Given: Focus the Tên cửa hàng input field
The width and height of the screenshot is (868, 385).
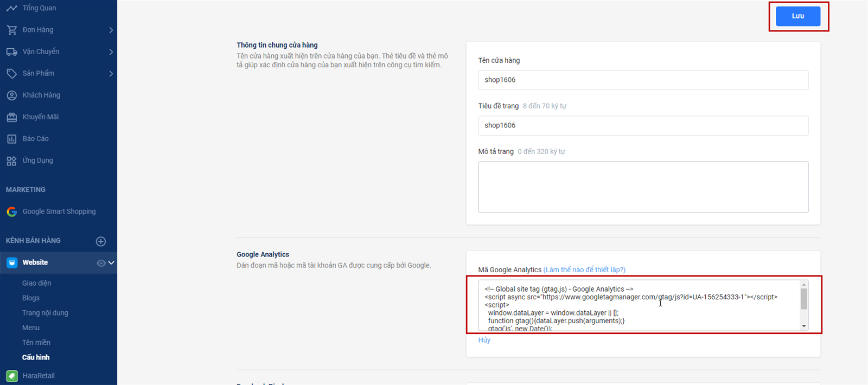Looking at the screenshot, I should coord(643,80).
